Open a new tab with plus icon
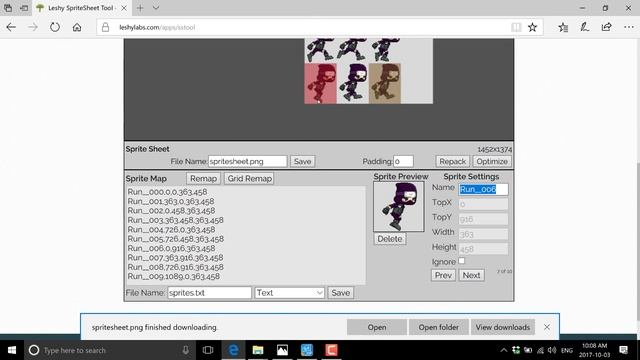 pos(140,8)
